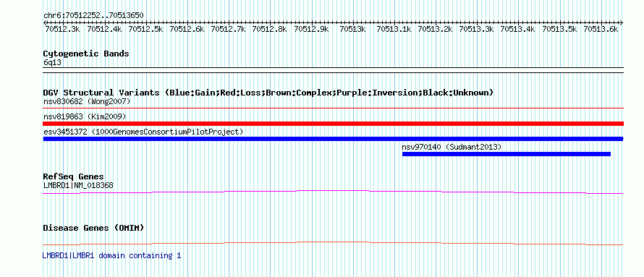The height and width of the screenshot is (277, 644).
Task: Open the LMBRD1|NM_018368 gene label
Action: [78, 186]
